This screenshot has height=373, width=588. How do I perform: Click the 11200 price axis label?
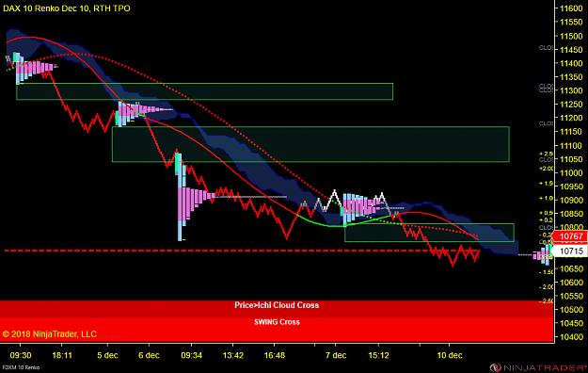tap(571, 118)
